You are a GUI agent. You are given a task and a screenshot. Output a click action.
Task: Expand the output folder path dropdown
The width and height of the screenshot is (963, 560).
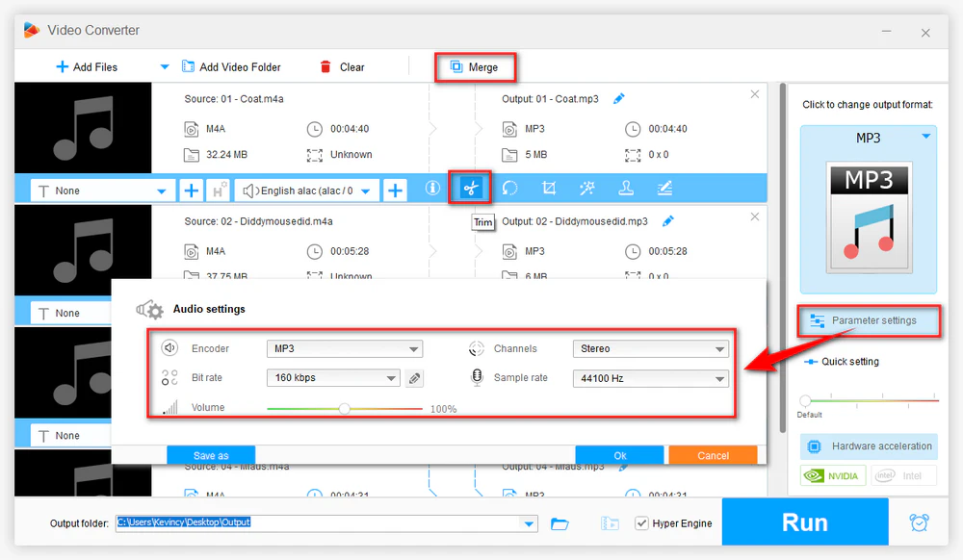[529, 523]
